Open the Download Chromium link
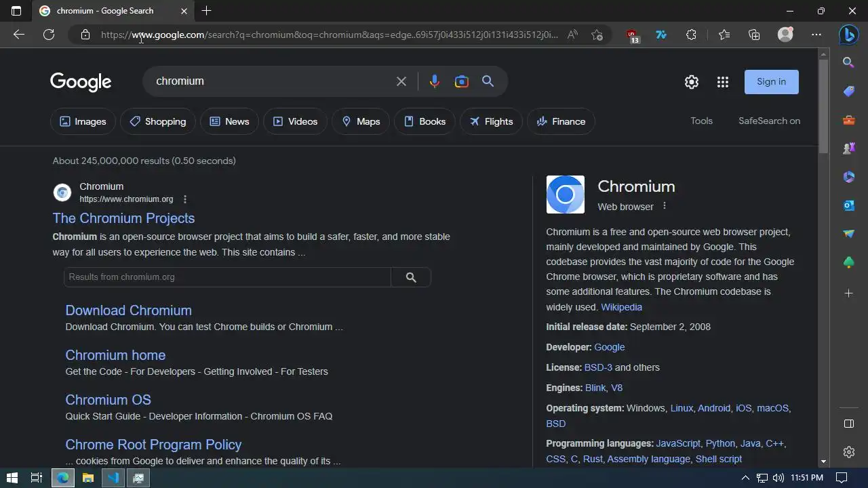The height and width of the screenshot is (488, 868). (x=128, y=310)
